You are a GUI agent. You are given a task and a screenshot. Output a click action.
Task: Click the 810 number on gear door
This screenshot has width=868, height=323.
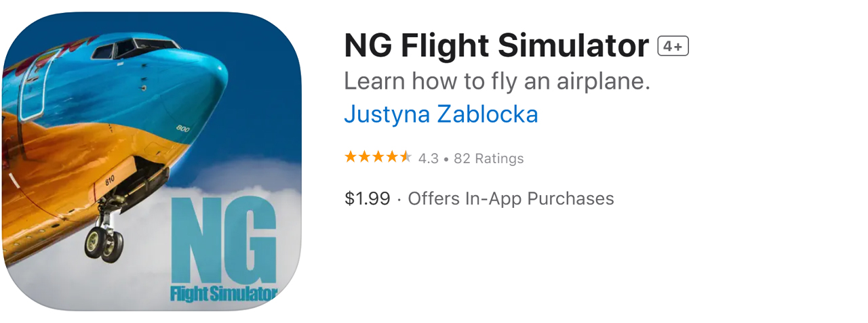pyautogui.click(x=109, y=180)
